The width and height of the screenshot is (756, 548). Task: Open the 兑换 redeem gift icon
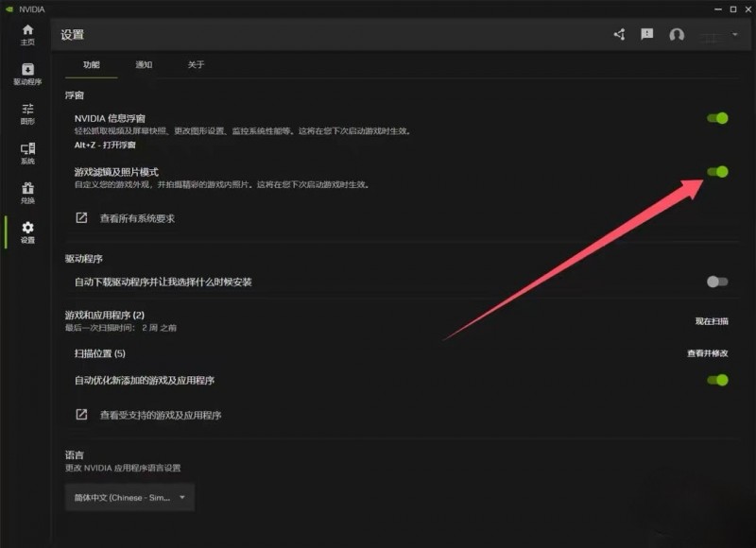pyautogui.click(x=27, y=193)
